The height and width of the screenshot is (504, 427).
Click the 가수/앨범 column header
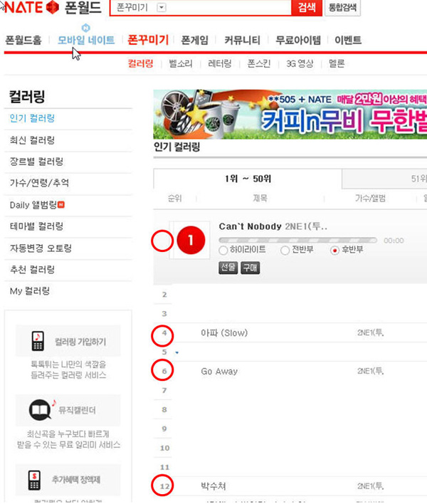pos(370,199)
